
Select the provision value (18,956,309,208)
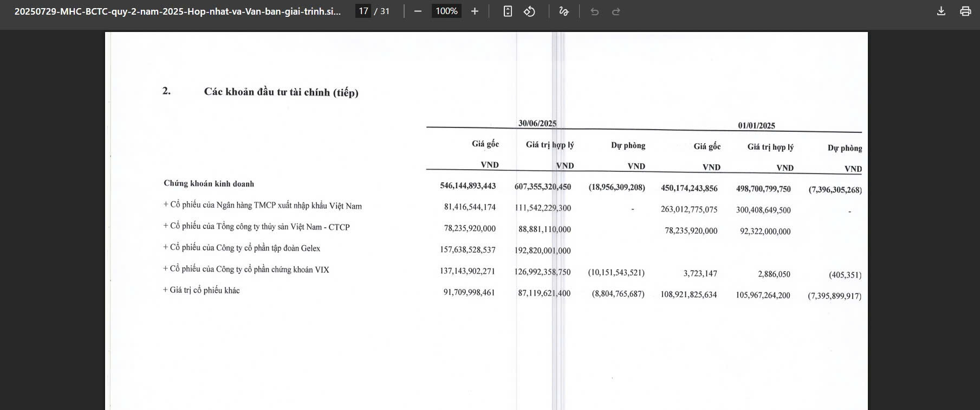pos(616,187)
